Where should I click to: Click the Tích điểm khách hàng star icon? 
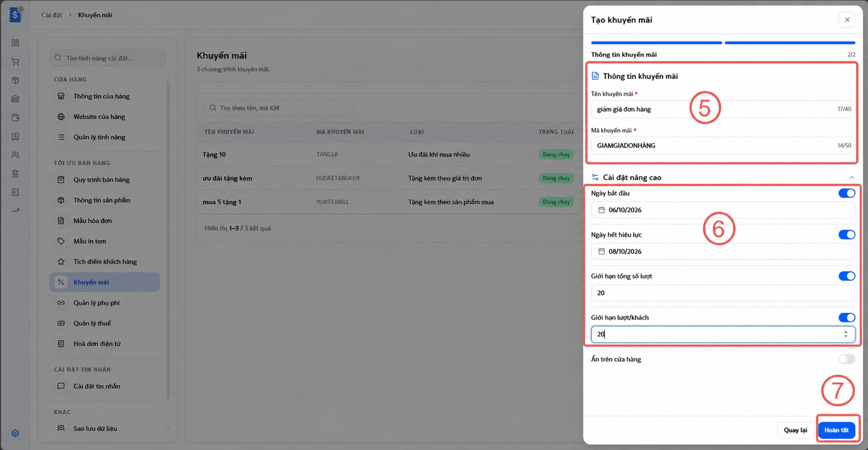[x=61, y=262]
